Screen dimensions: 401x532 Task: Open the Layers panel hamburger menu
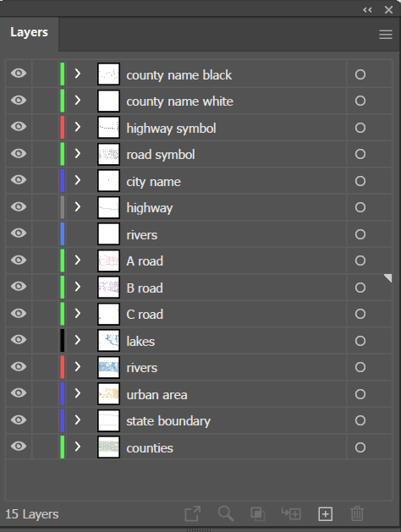point(386,35)
